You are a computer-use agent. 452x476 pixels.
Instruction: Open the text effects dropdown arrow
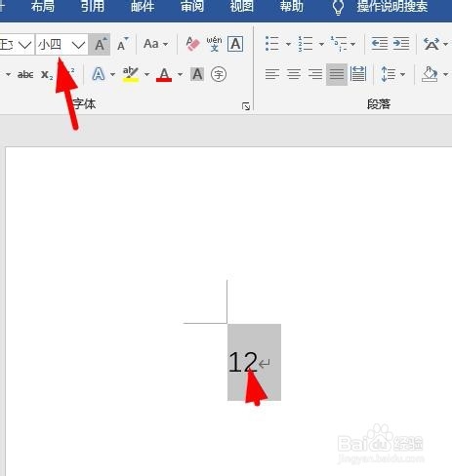[112, 75]
